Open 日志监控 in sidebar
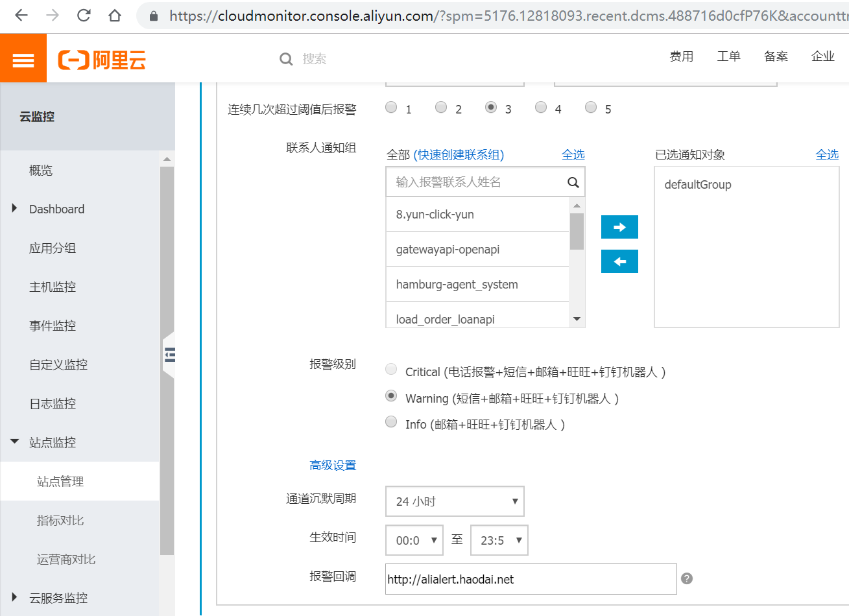Viewport: 849px width, 616px height. 53,403
